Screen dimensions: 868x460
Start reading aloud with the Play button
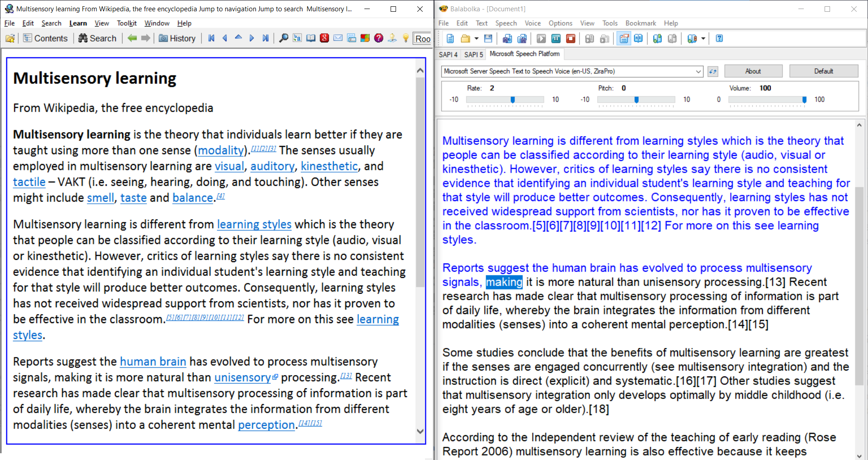click(x=541, y=38)
